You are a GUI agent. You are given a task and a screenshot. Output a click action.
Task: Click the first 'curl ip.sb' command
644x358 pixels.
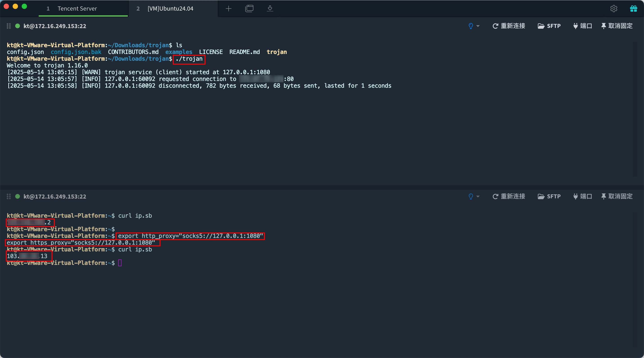click(x=135, y=216)
